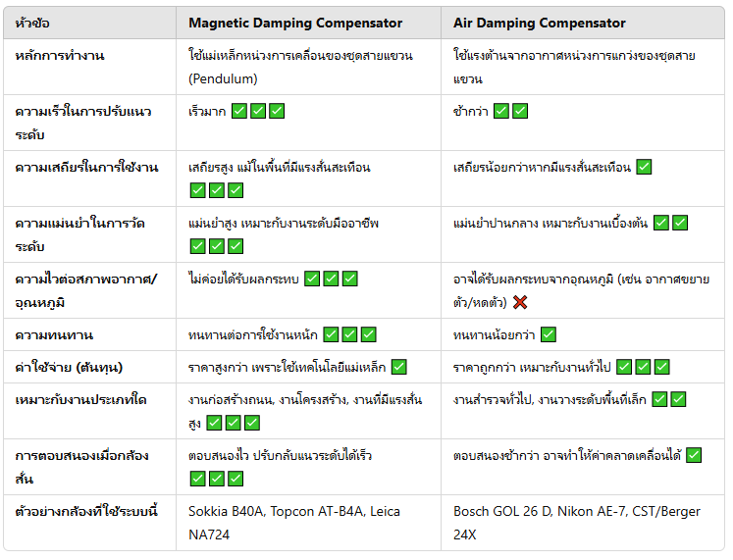Select the "Air Damping Compensator" column header
Screen dimensions: 733x560
(x=540, y=23)
